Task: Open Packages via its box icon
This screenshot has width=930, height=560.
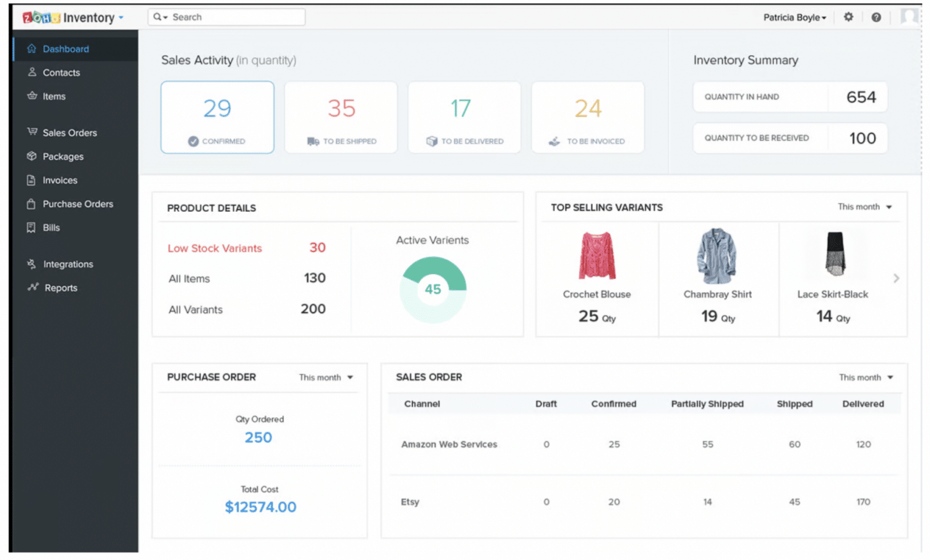Action: click(x=31, y=156)
